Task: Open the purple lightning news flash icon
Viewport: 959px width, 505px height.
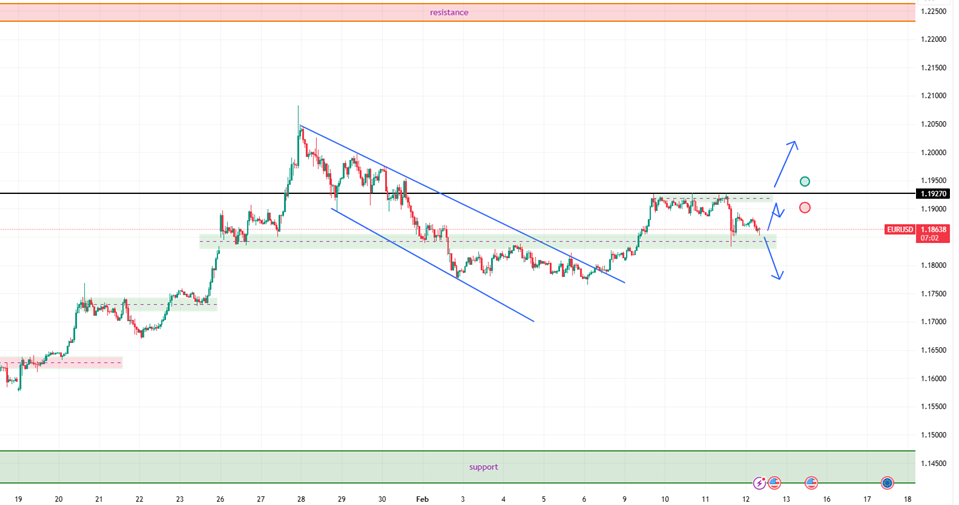Action: (759, 483)
